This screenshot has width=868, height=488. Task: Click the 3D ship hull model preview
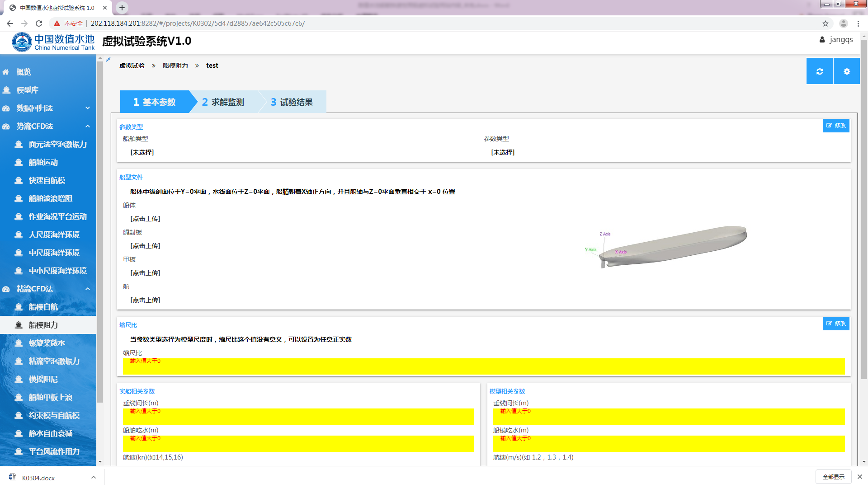[674, 245]
